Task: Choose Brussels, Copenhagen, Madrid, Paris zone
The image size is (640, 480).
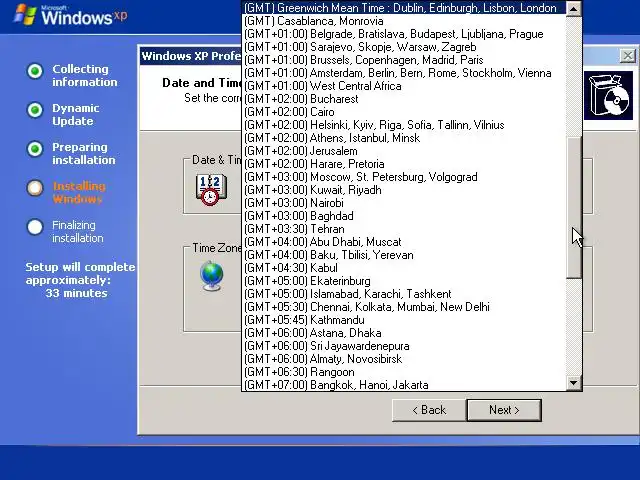Action: click(x=404, y=60)
